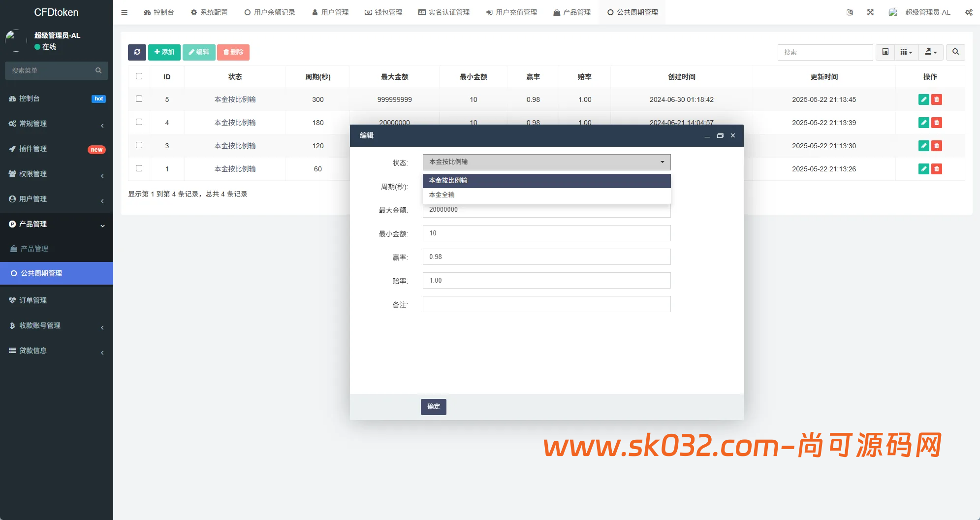Click the red delete icon for row ID 5

point(937,99)
